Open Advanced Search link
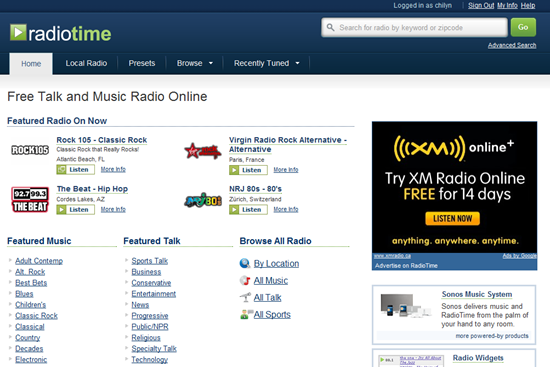550x367 pixels. 512,45
